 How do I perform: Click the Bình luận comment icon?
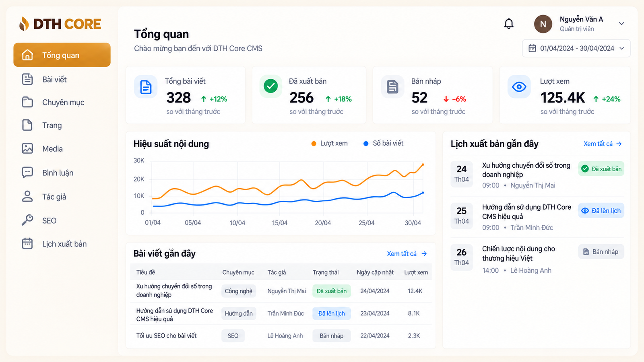tap(27, 173)
